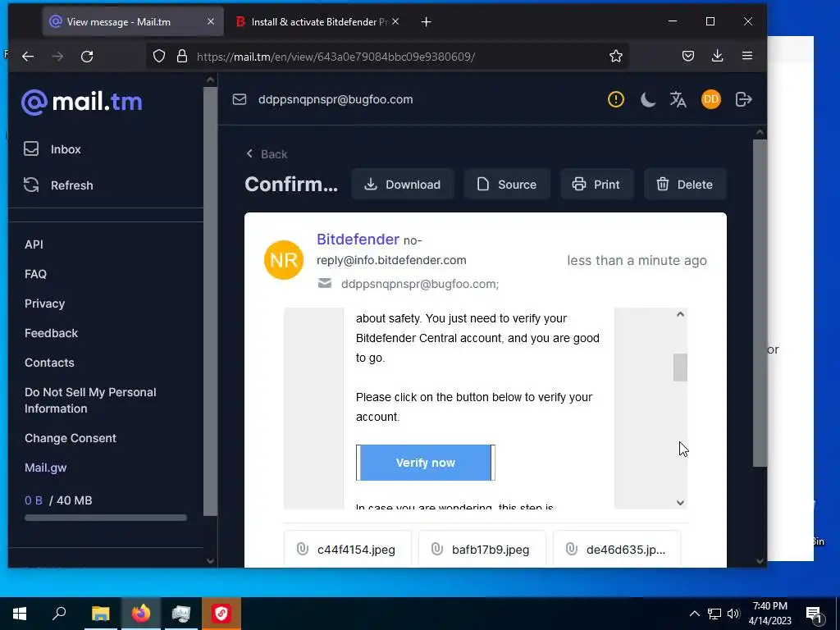Toggle dark mode moon icon

tap(647, 99)
